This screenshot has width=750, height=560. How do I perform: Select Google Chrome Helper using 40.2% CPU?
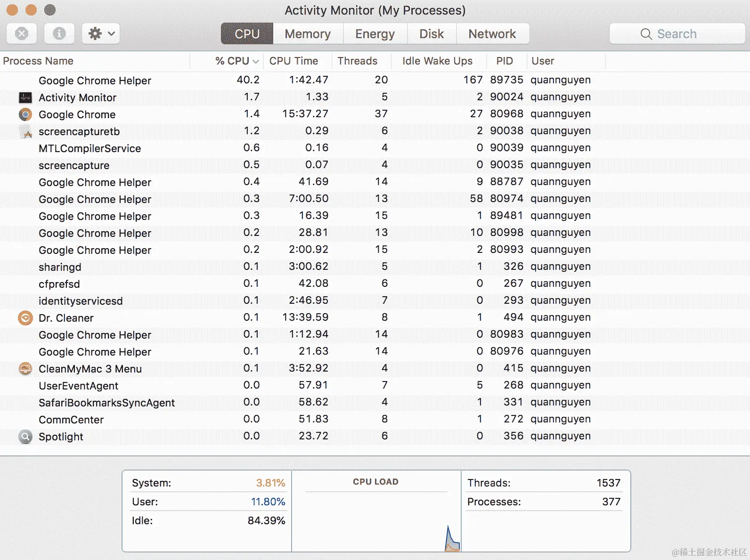[375, 81]
